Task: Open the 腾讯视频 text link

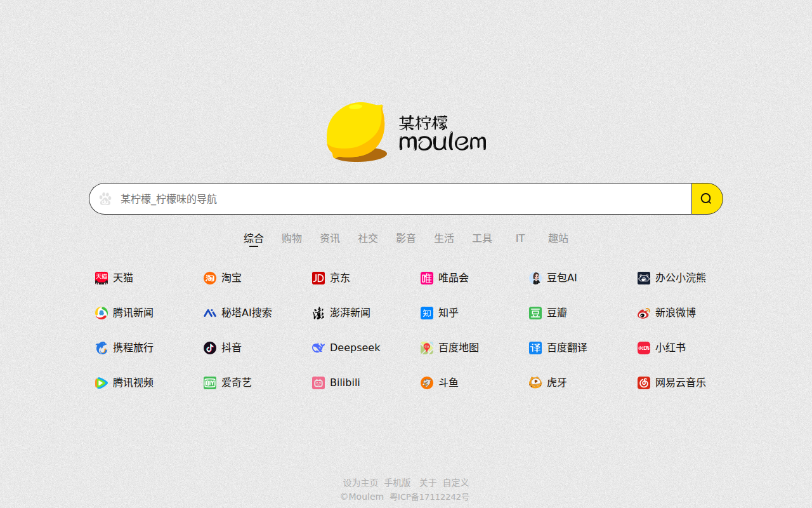Action: [133, 383]
